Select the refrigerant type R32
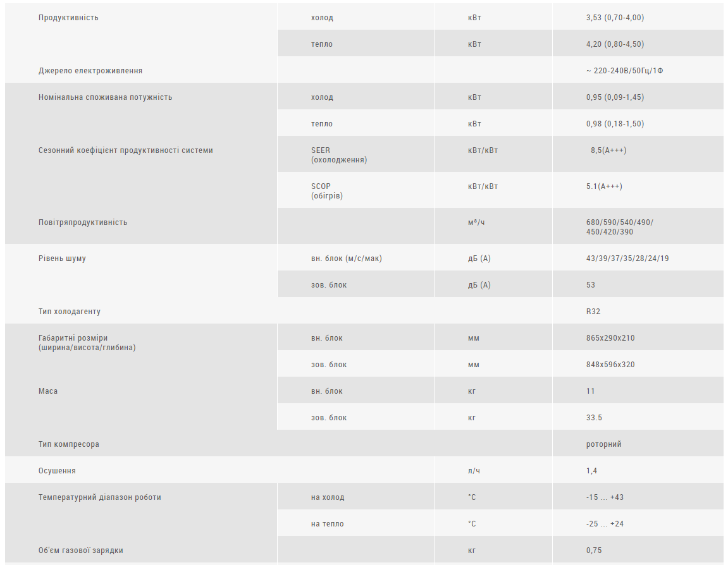Viewport: 728px width, 565px height. (x=593, y=312)
